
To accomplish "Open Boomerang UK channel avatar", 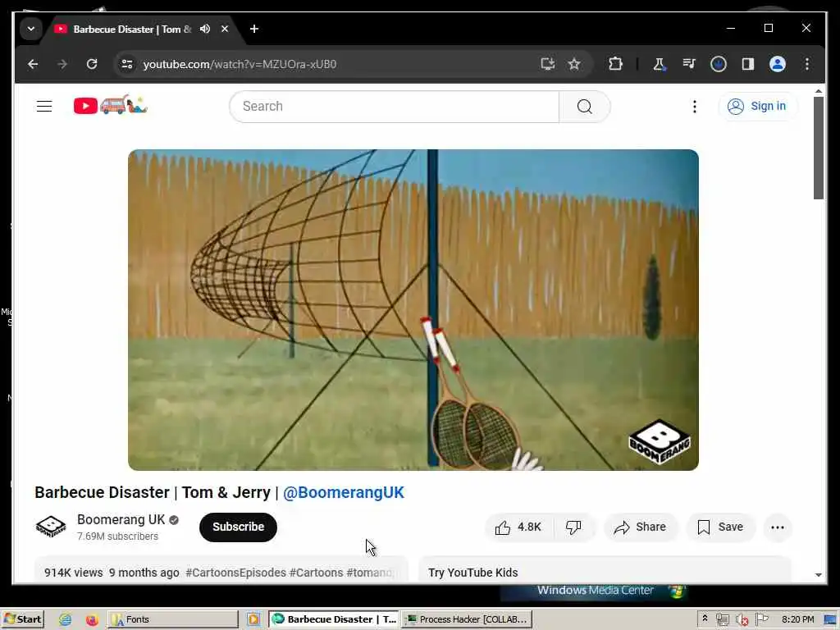I will pyautogui.click(x=51, y=527).
